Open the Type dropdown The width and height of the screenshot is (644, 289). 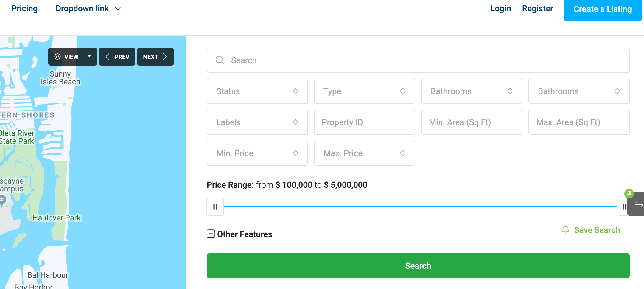pos(364,91)
